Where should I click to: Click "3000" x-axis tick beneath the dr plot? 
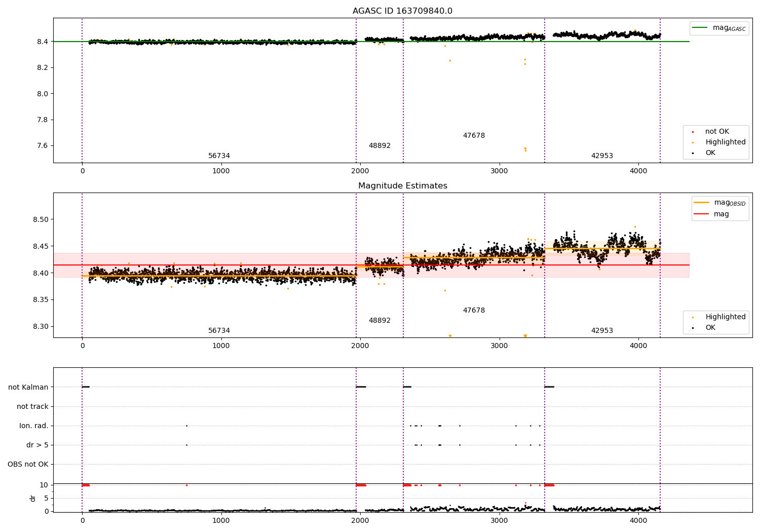500,520
